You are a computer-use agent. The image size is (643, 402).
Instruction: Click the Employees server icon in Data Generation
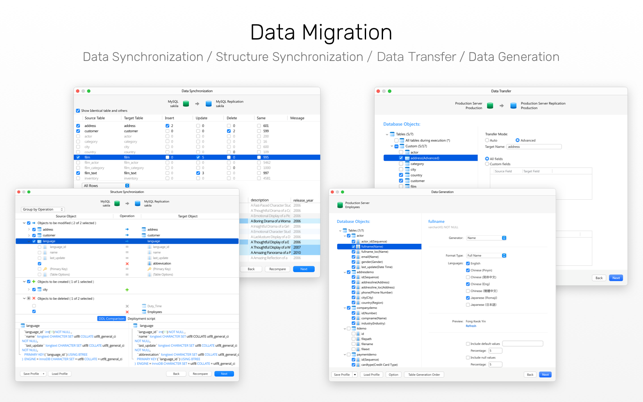(x=340, y=205)
